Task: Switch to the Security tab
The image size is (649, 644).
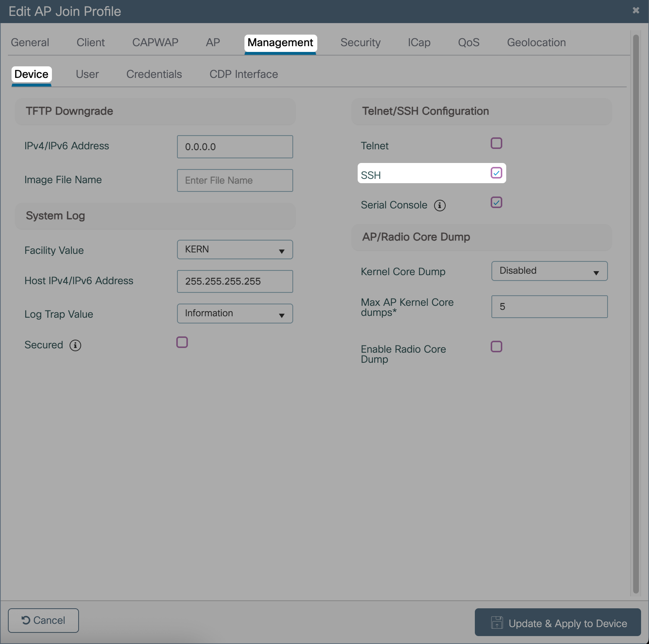Action: click(360, 43)
